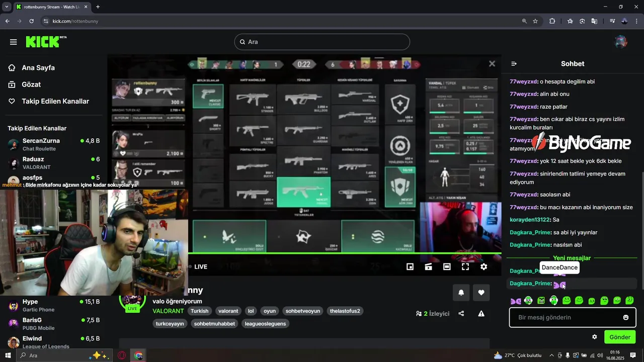Click the Yeni mesajlar divider label
The image size is (644, 362).
point(572,258)
